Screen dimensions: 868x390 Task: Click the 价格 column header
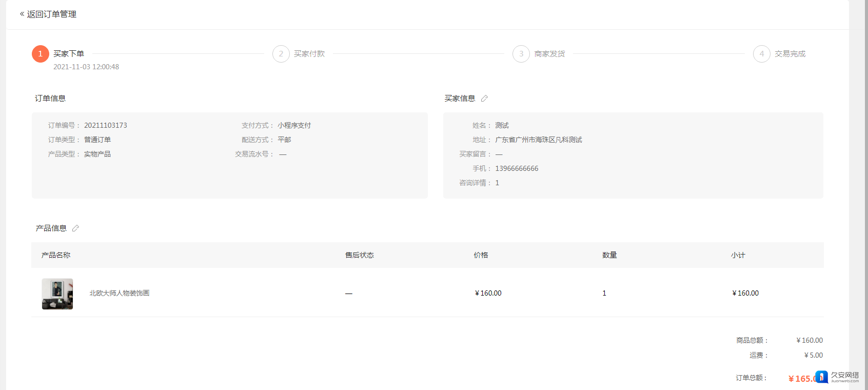[481, 255]
